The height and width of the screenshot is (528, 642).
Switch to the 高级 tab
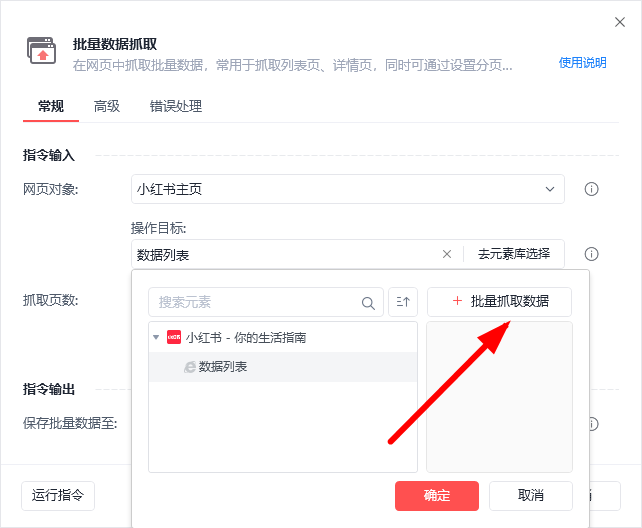tap(107, 106)
